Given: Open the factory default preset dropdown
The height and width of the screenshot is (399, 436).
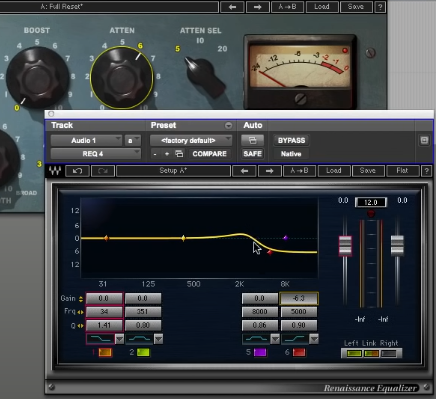Looking at the screenshot, I should click(191, 140).
